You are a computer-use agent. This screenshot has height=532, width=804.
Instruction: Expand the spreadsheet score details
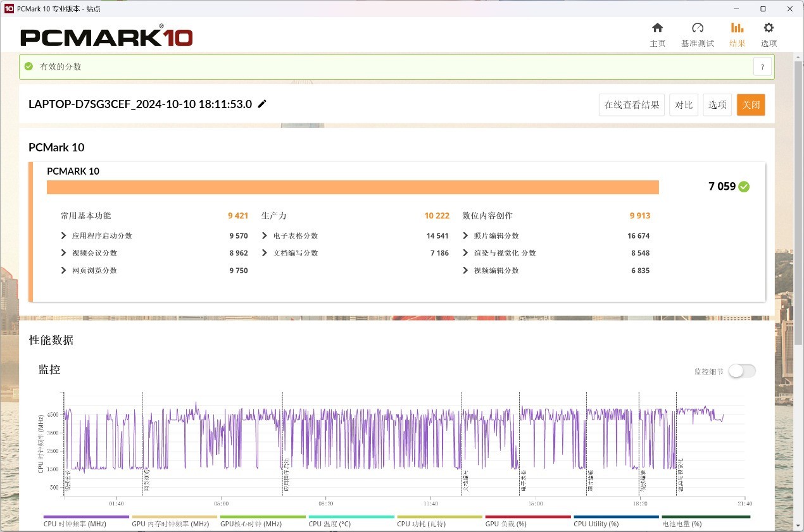click(265, 236)
